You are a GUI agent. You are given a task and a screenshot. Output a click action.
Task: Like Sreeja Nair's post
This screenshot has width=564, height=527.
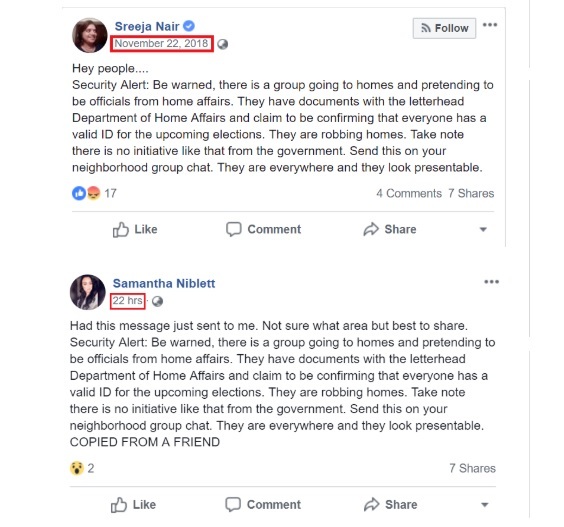click(x=135, y=229)
